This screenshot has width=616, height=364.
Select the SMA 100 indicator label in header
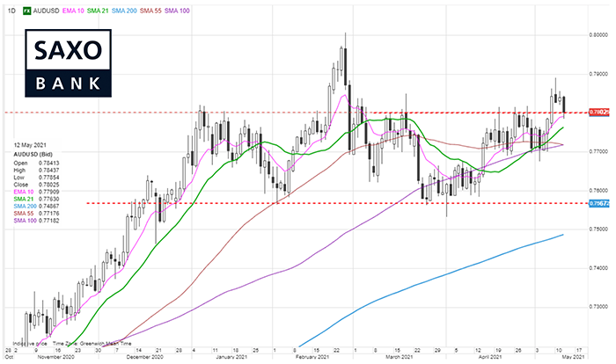[x=177, y=11]
